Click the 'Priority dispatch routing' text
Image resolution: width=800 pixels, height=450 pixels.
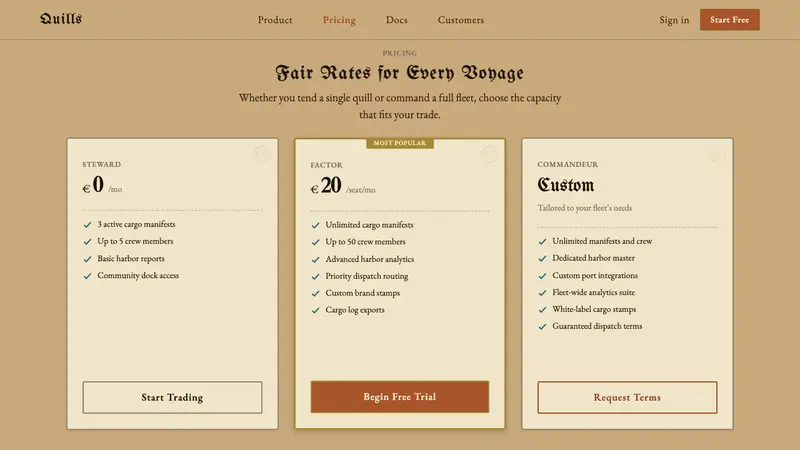pos(367,276)
